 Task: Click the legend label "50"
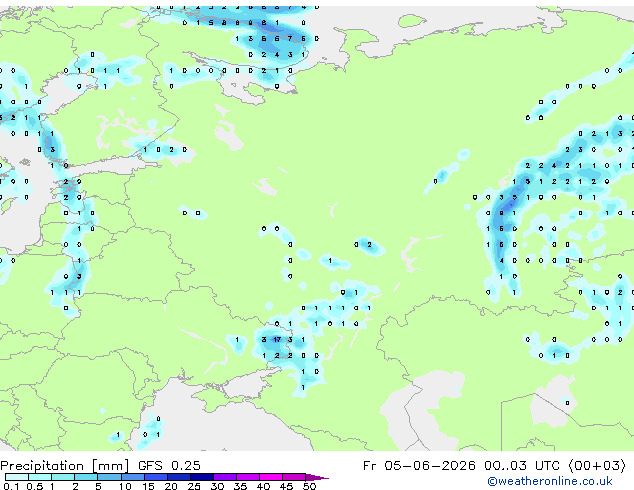[x=309, y=486]
